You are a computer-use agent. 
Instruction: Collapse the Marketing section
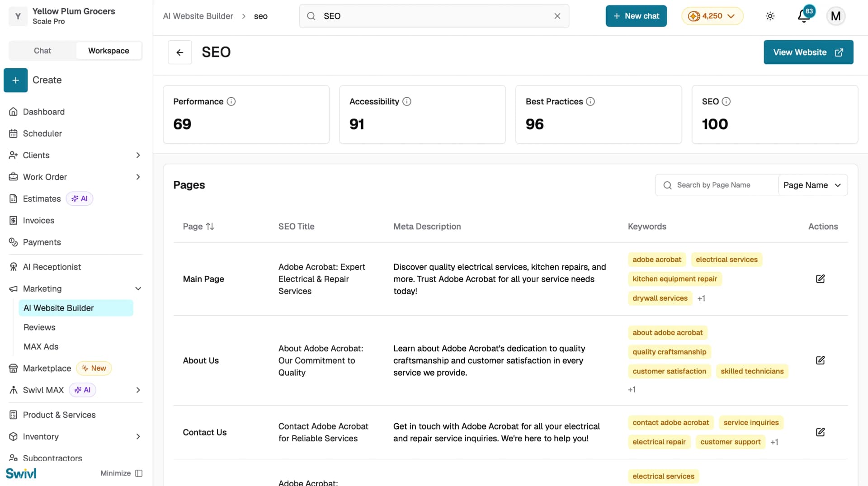click(x=138, y=289)
